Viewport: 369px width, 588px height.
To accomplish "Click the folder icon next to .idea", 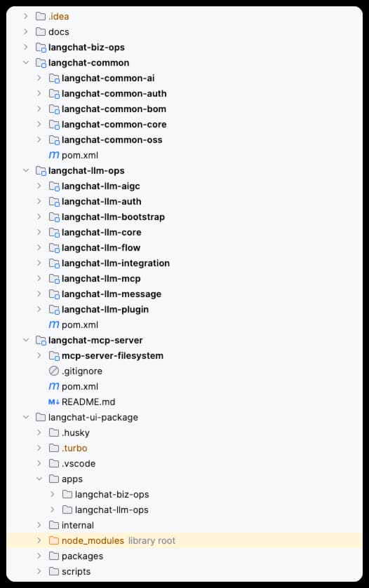I will pyautogui.click(x=41, y=16).
